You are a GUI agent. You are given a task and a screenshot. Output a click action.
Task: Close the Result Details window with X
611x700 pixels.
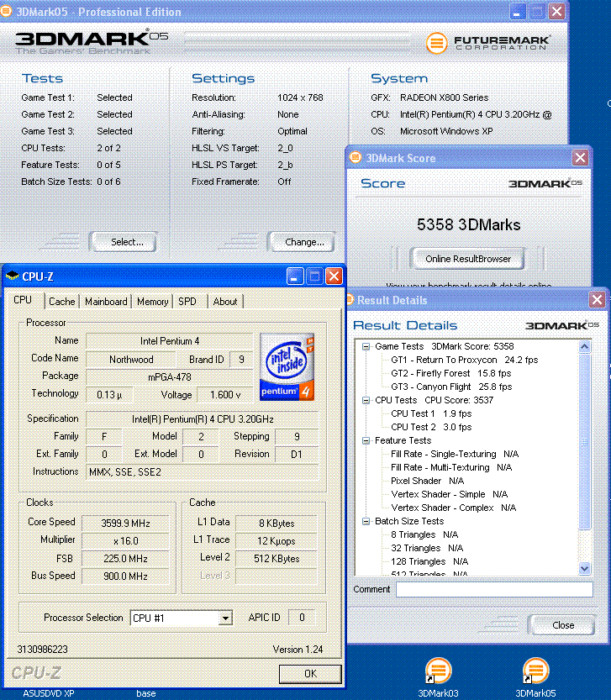[598, 299]
